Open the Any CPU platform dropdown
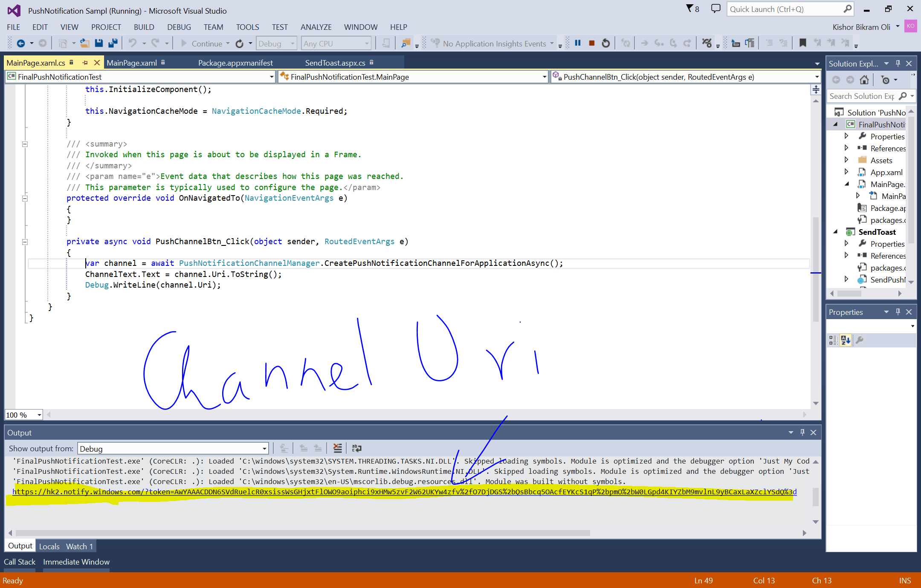 click(336, 43)
